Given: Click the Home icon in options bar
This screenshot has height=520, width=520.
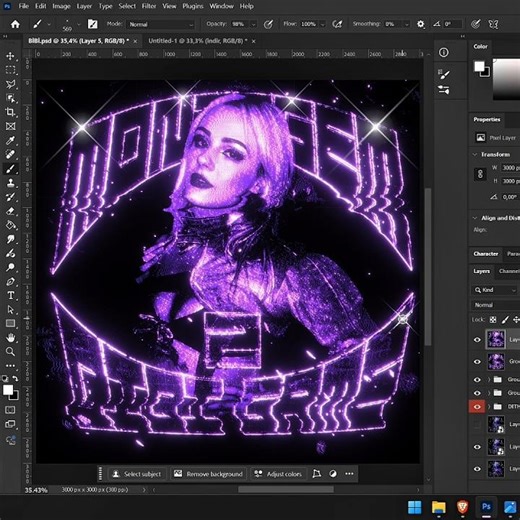Looking at the screenshot, I should click(15, 24).
